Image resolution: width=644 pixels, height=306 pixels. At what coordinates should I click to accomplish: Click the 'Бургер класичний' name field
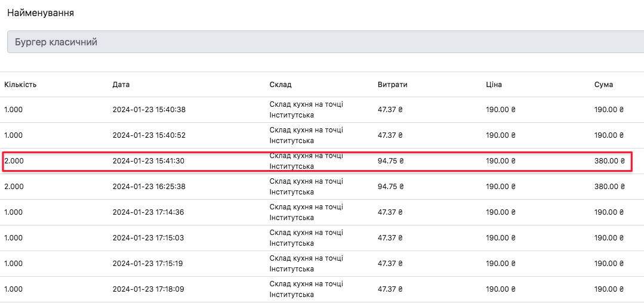point(322,42)
